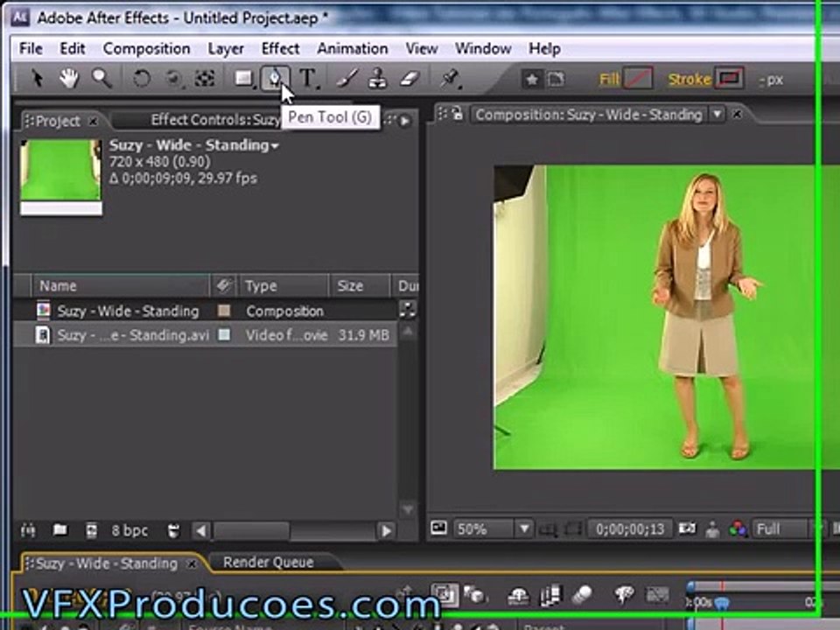Screen dimensions: 840x630
Task: Click the Interpret Footage icon at panel bottom
Action: pyautogui.click(x=28, y=531)
